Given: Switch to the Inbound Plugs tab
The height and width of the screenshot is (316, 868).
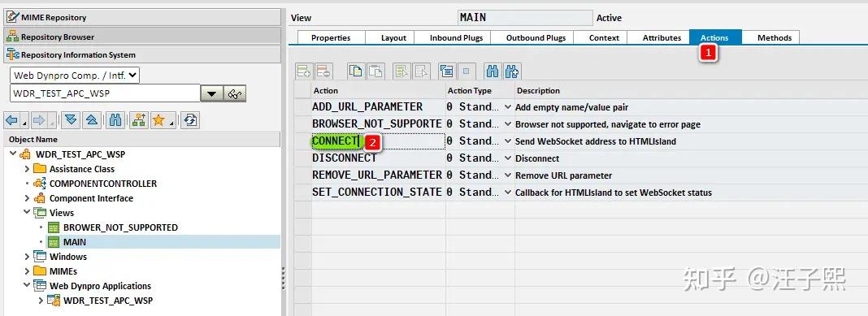Looking at the screenshot, I should coord(456,37).
